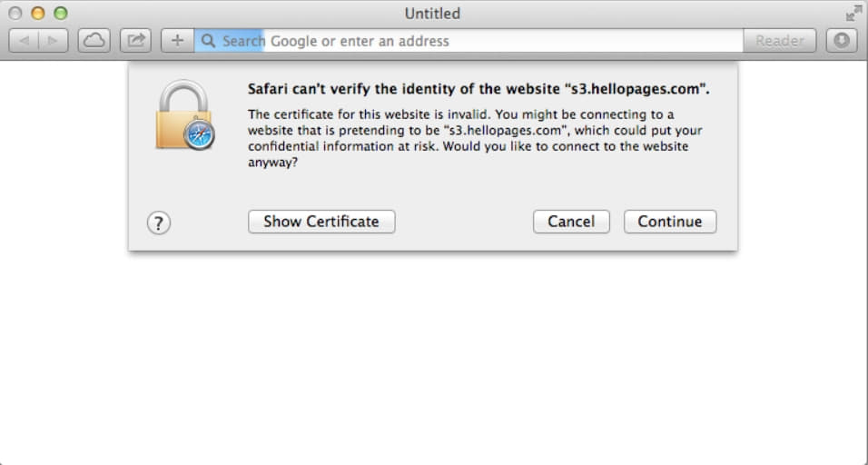Click the Reader button

[779, 41]
